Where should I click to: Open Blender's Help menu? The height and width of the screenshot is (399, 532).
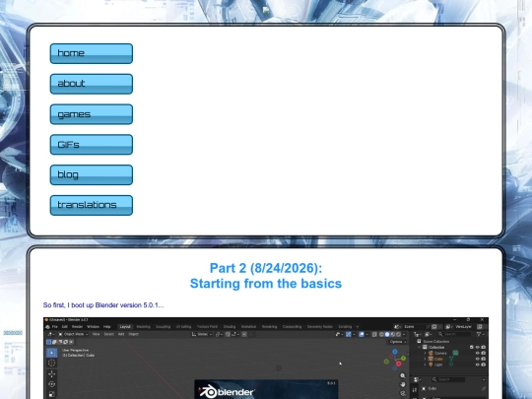(106, 327)
